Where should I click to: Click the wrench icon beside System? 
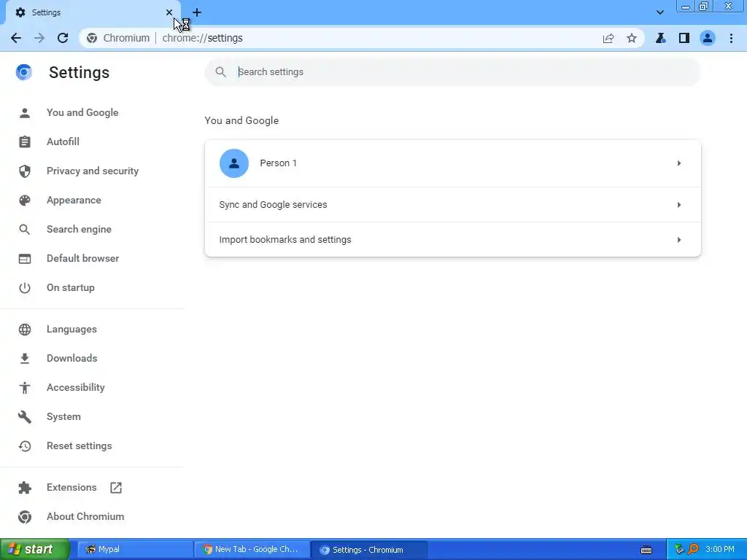coord(25,417)
